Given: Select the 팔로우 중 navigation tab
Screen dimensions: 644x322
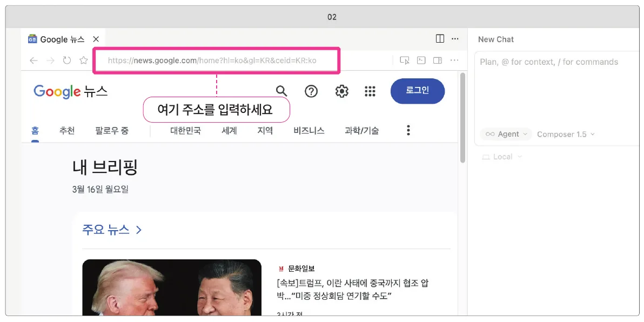Looking at the screenshot, I should click(112, 131).
